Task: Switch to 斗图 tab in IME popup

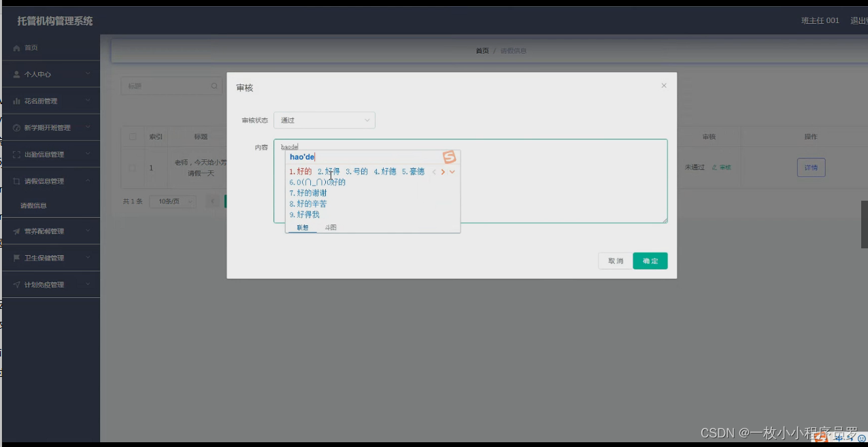Action: [330, 227]
